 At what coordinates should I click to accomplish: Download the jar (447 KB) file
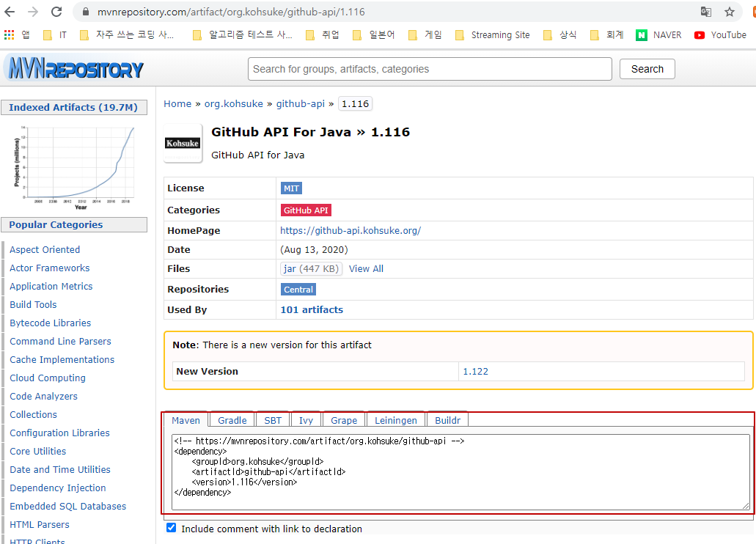(311, 268)
